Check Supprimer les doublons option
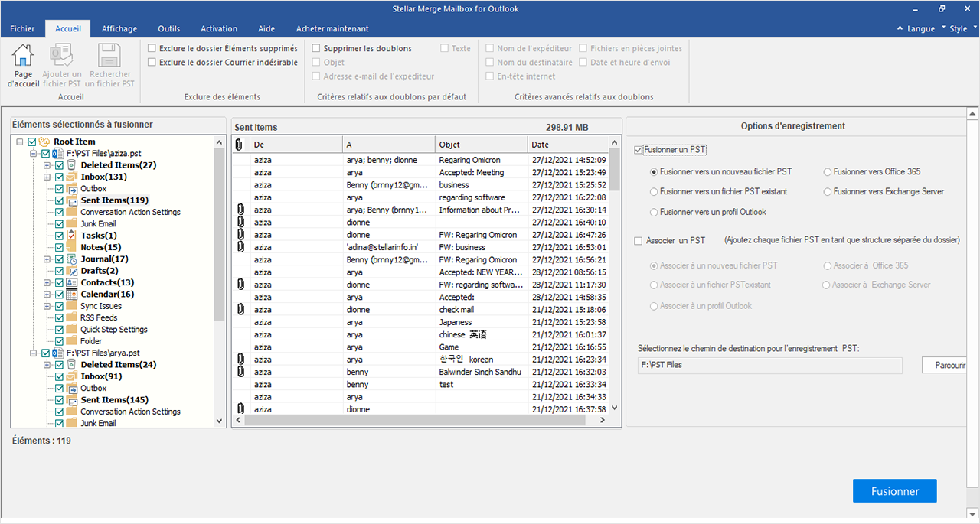The height and width of the screenshot is (524, 980). click(316, 48)
